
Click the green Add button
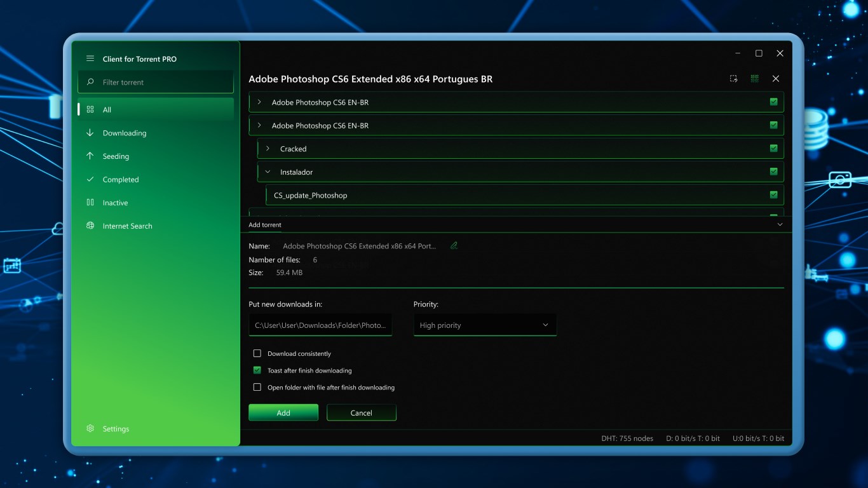click(283, 412)
